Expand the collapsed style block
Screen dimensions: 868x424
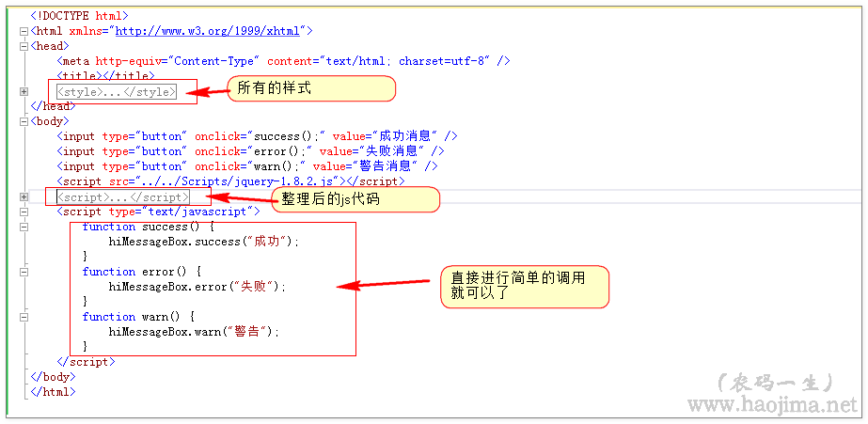[24, 91]
